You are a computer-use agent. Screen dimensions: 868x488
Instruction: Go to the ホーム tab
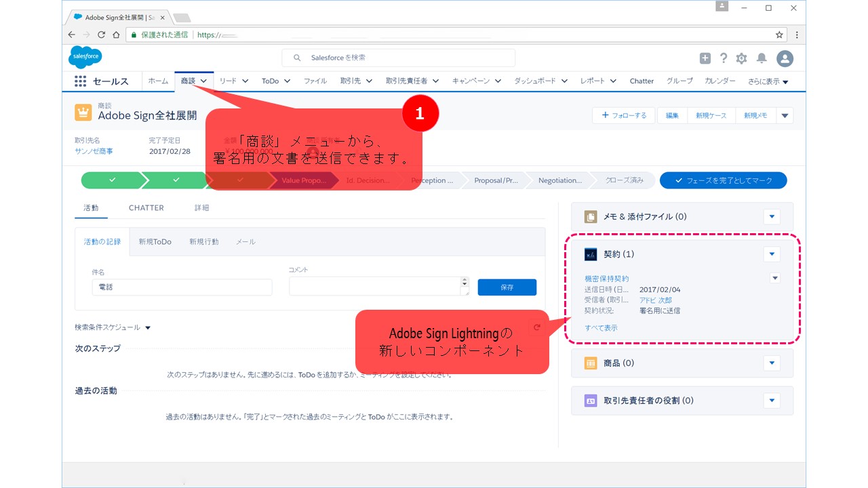[158, 81]
